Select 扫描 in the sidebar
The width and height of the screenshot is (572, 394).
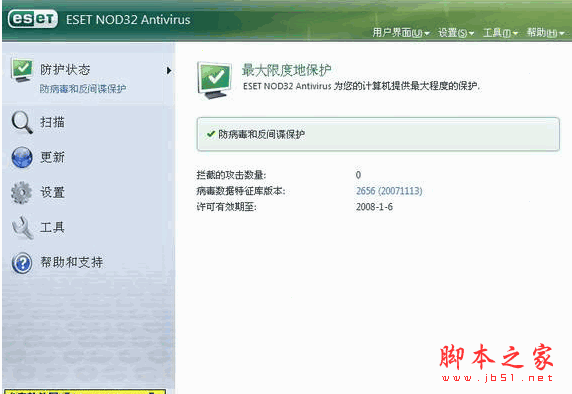(53, 122)
